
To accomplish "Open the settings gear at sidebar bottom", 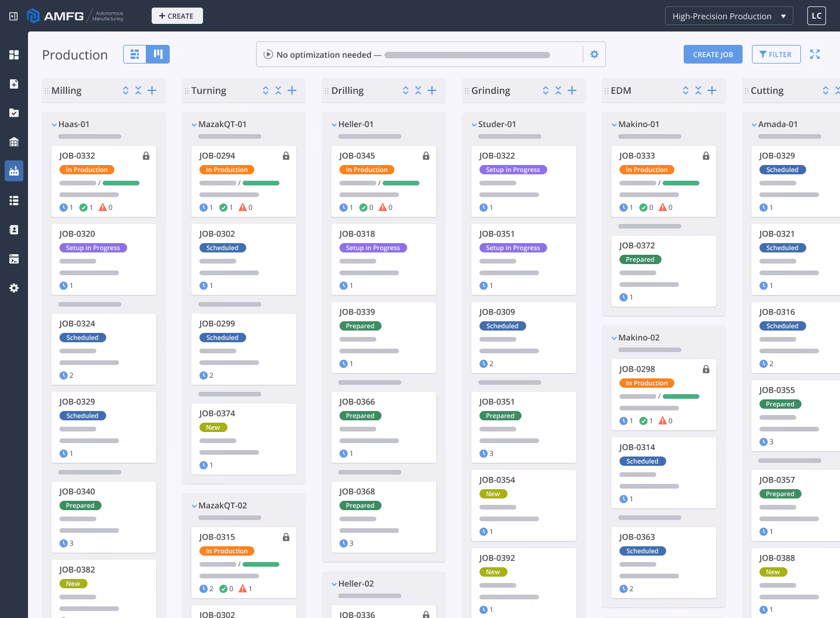I will point(13,287).
